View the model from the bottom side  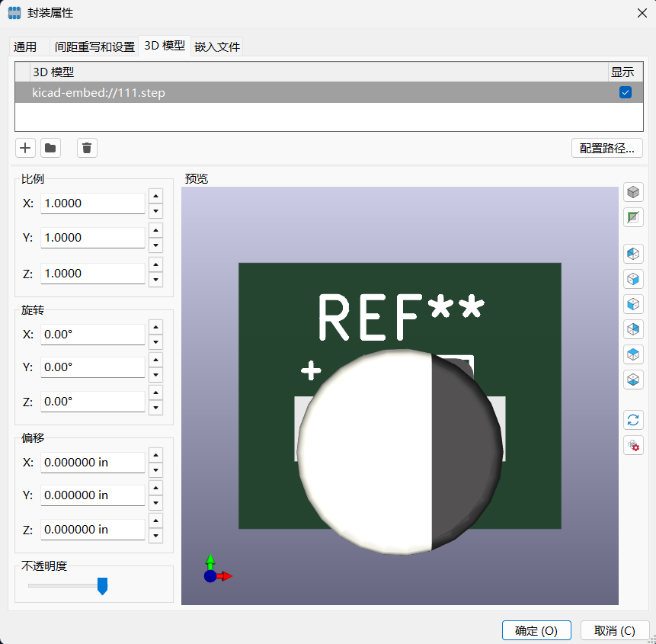633,380
